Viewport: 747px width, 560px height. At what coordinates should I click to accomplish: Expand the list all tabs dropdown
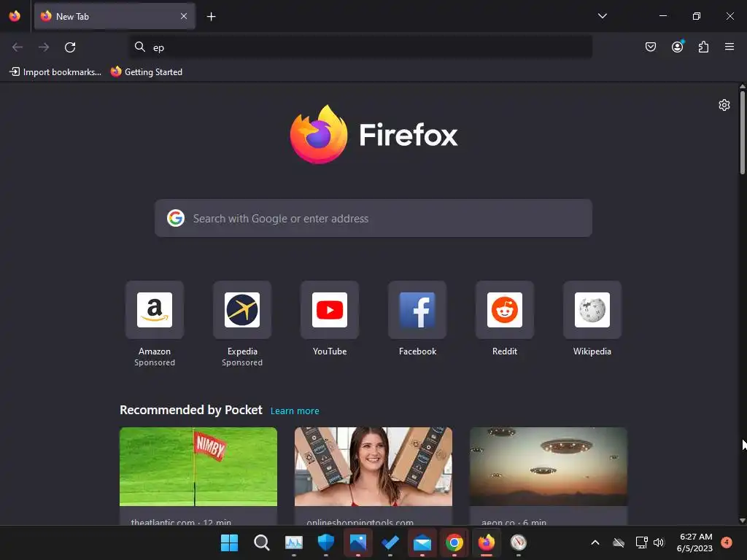click(602, 16)
